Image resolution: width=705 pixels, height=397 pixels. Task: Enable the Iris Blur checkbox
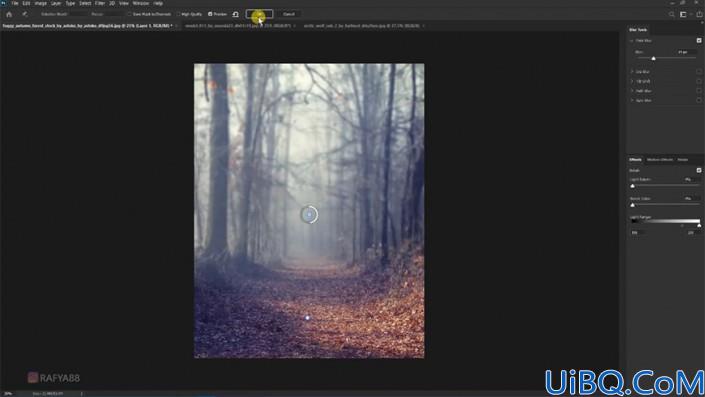(x=699, y=71)
